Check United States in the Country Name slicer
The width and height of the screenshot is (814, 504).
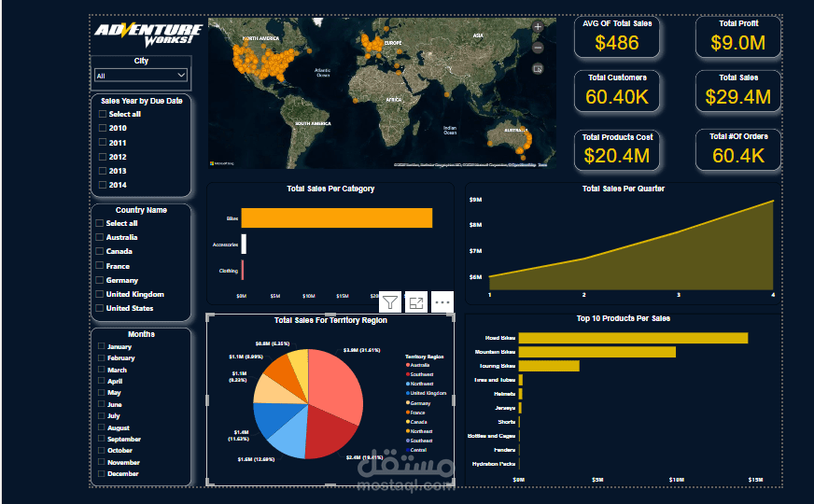click(x=100, y=308)
